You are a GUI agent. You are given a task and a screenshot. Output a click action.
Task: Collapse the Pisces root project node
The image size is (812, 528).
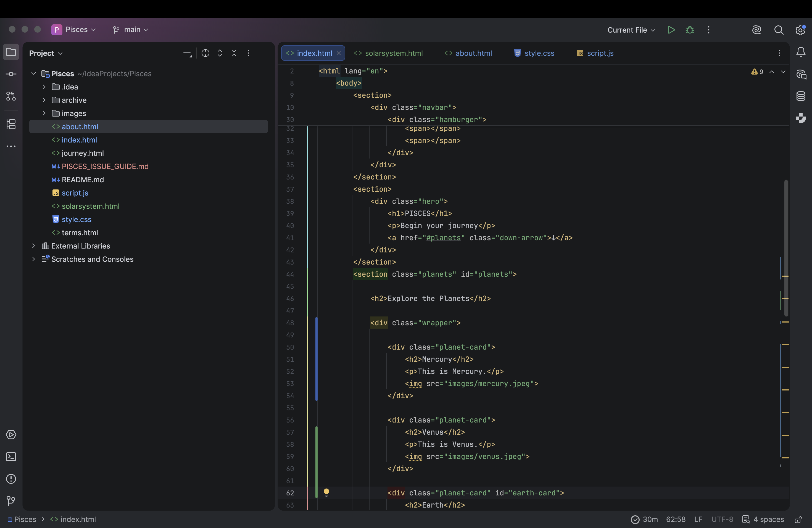point(33,73)
